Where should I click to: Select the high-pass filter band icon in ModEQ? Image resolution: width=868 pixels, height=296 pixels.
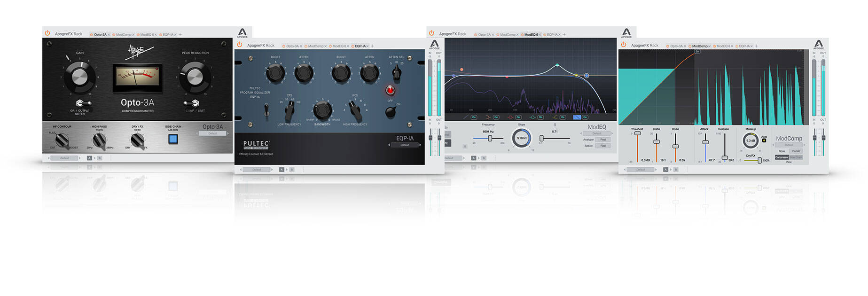466,117
